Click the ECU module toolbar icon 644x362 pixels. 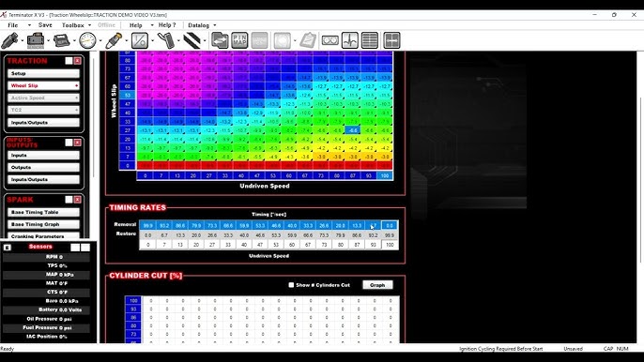tap(62, 40)
